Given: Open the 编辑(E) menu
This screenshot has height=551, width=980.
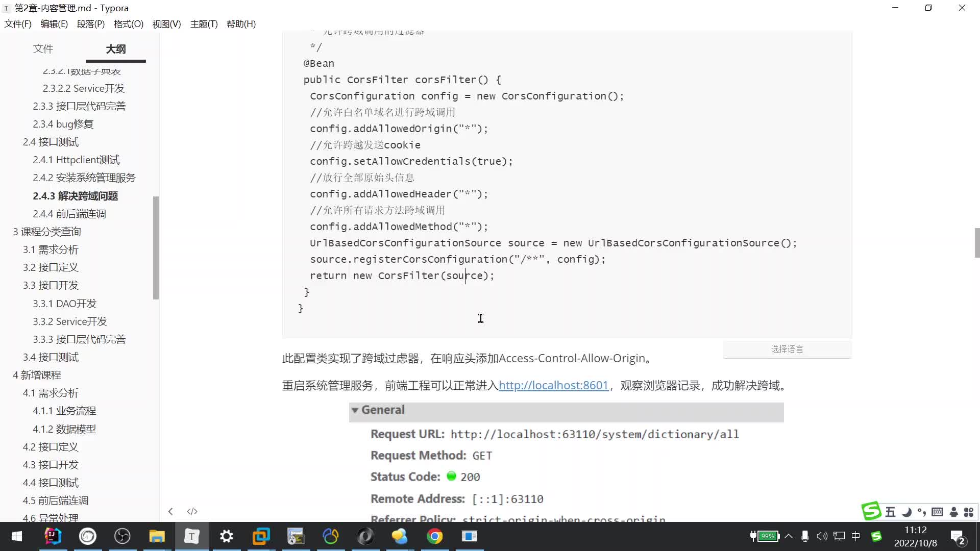Looking at the screenshot, I should [x=54, y=24].
